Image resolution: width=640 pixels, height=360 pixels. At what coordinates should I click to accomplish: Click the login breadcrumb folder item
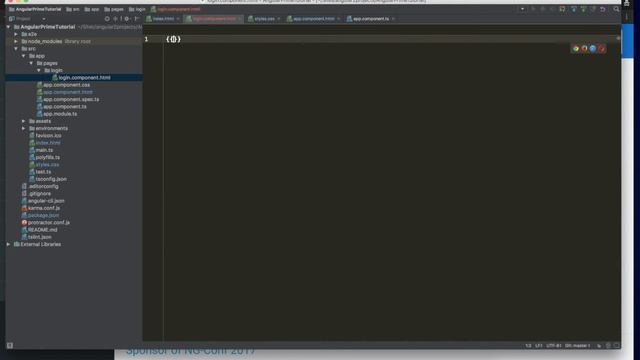(137, 9)
